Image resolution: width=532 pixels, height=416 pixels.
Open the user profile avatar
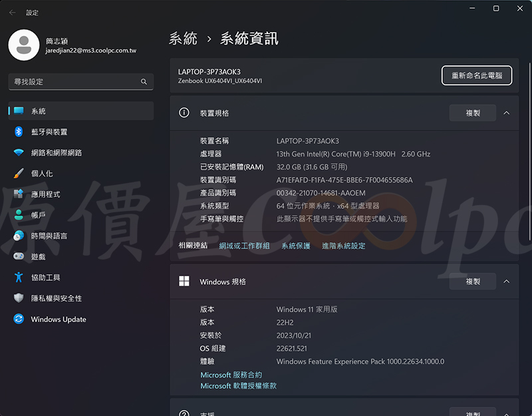[24, 45]
